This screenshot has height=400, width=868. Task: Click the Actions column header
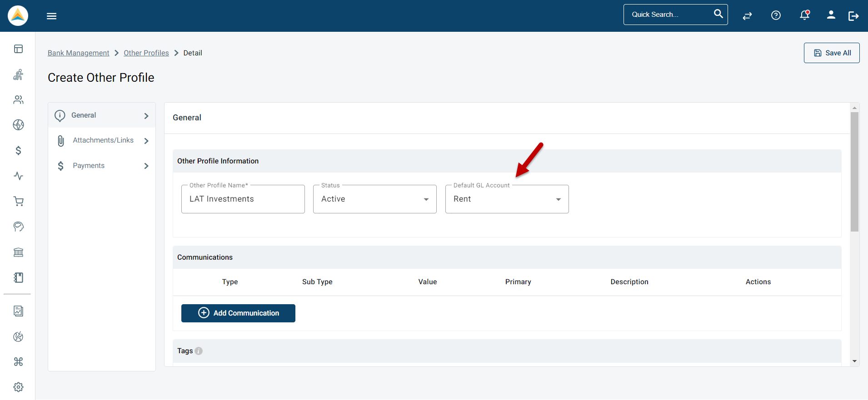pos(758,282)
